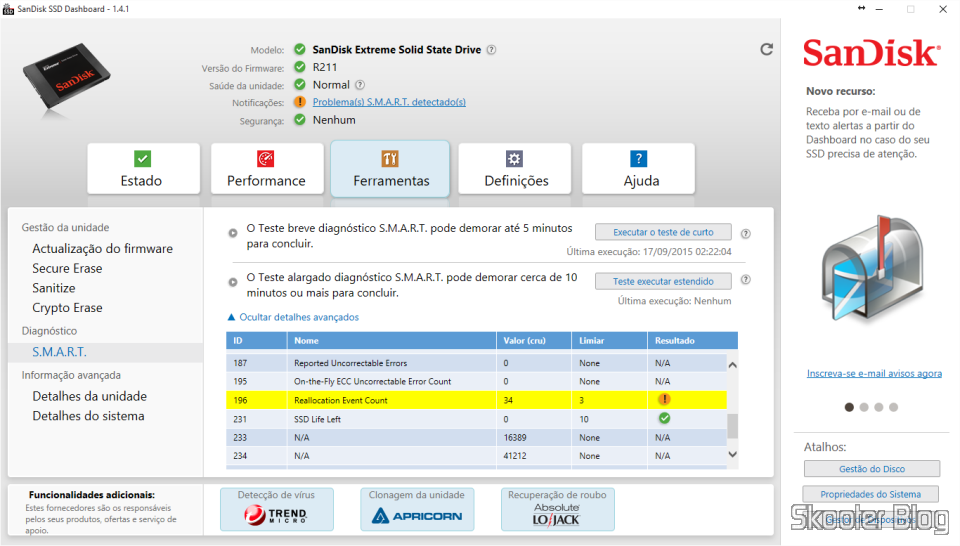
Task: Click the green check icon in the SSD Life Left row
Action: coord(664,418)
